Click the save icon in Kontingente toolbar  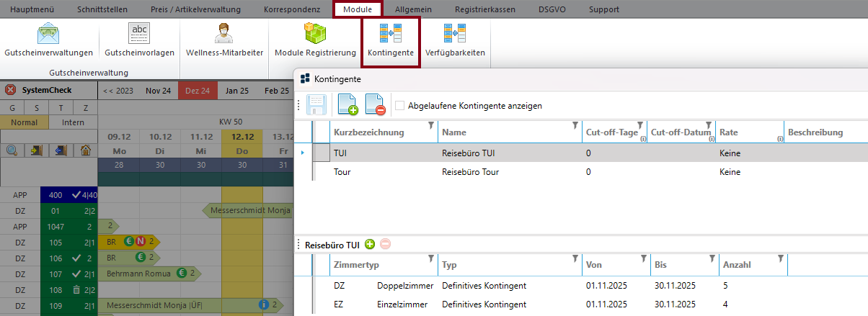[318, 106]
